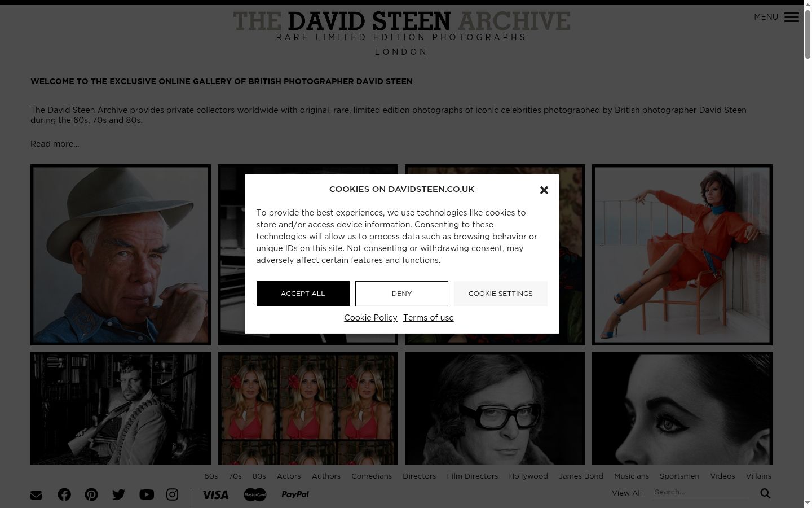Select the Film Directors category
This screenshot has height=508, width=812.
coord(473,476)
